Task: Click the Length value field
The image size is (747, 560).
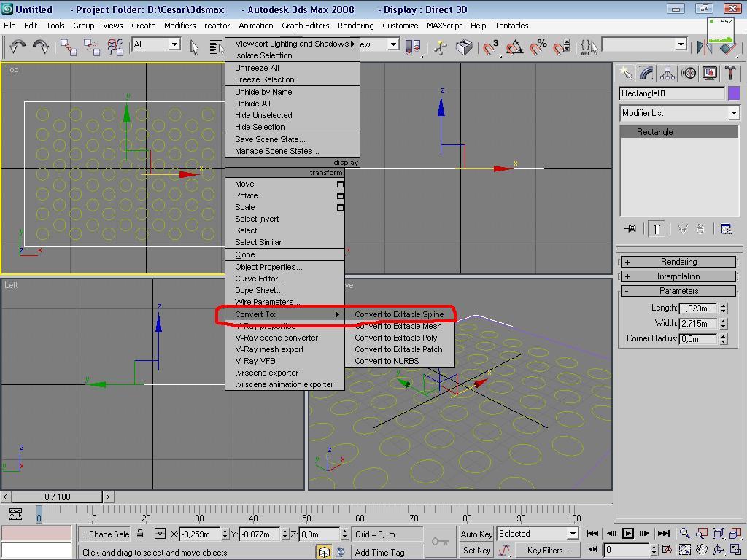Action: click(698, 308)
